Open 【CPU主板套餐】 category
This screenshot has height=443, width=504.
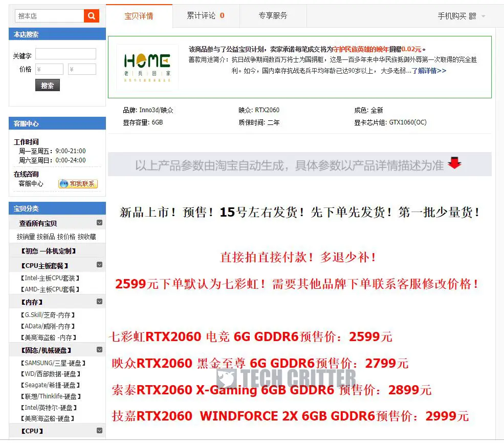45,266
